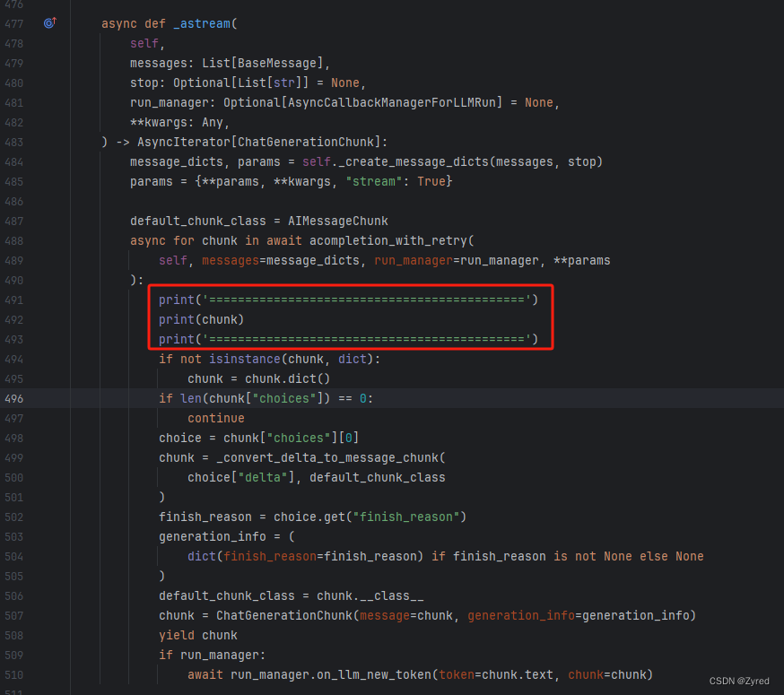Click AsyncCallbackManagerForLLMRun type name

pos(391,103)
